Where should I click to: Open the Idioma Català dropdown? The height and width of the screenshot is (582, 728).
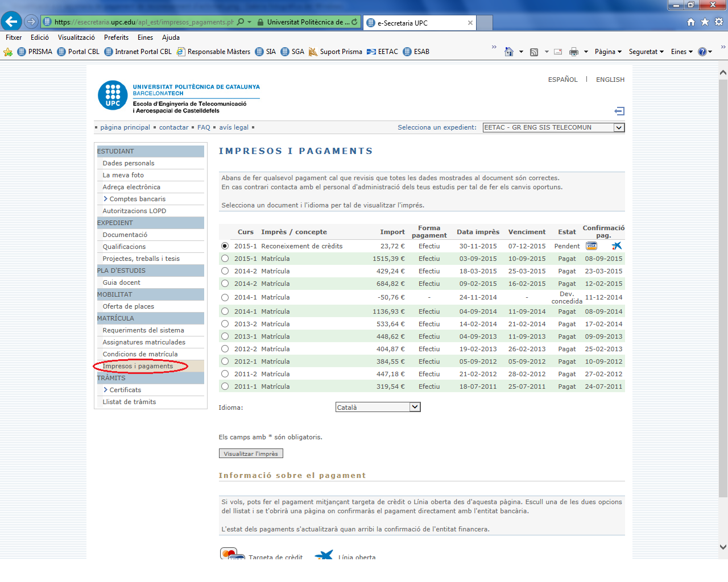click(x=415, y=407)
